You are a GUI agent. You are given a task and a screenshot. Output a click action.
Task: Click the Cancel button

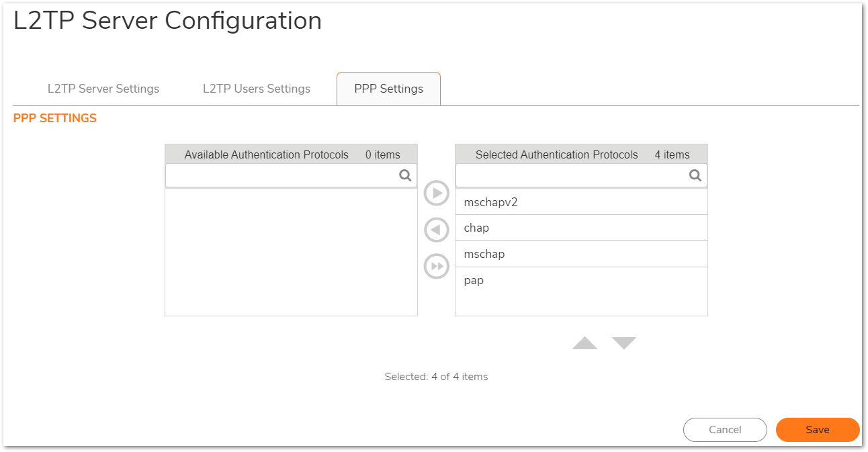[725, 430]
